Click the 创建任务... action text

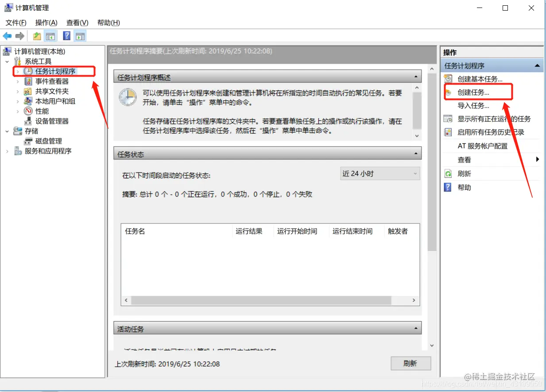pyautogui.click(x=473, y=92)
